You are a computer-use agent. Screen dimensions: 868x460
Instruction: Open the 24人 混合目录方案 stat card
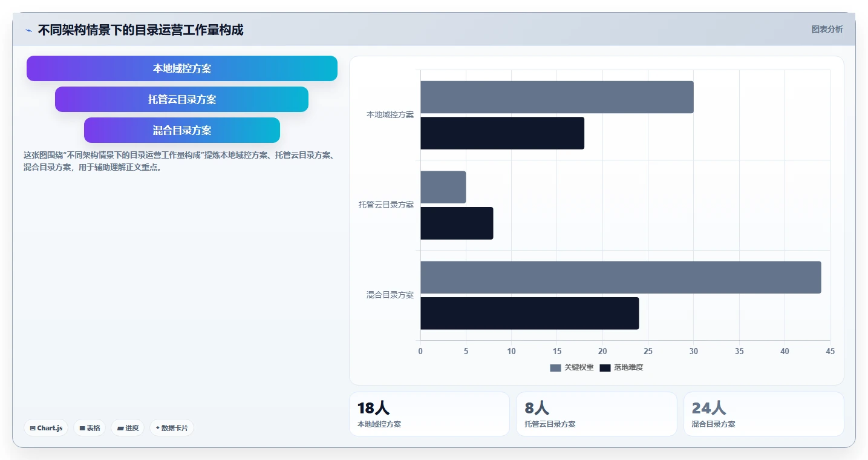(x=764, y=414)
